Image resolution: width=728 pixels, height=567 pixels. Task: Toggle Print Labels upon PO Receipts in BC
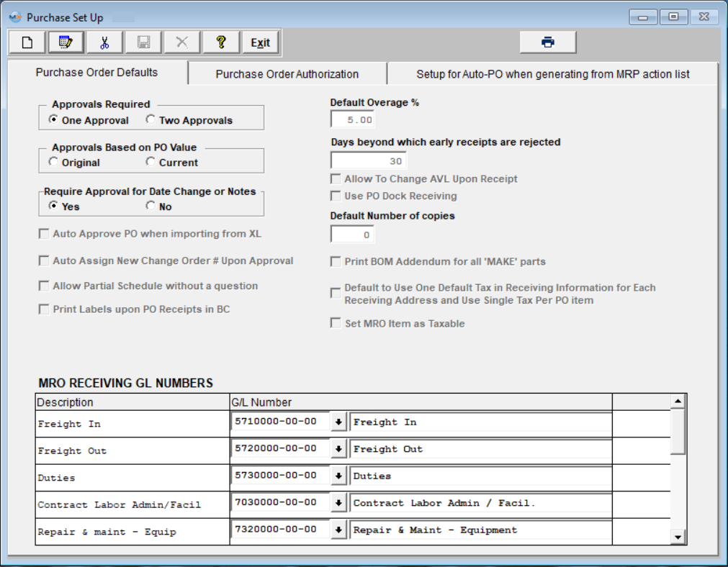tap(44, 309)
